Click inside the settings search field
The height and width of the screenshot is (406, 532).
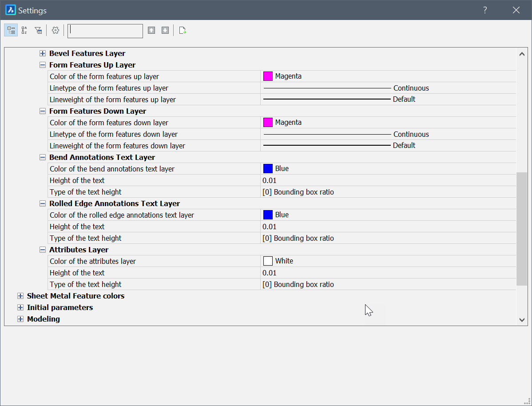click(105, 31)
